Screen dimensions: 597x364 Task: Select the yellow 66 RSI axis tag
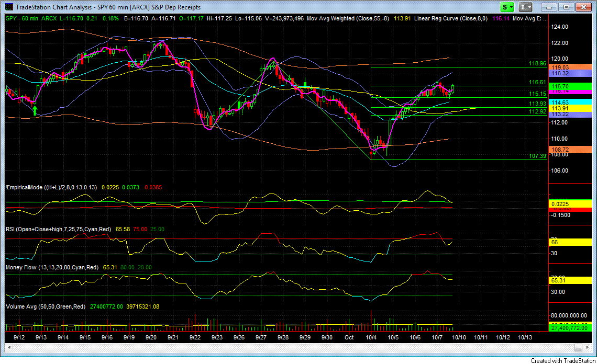(x=570, y=242)
